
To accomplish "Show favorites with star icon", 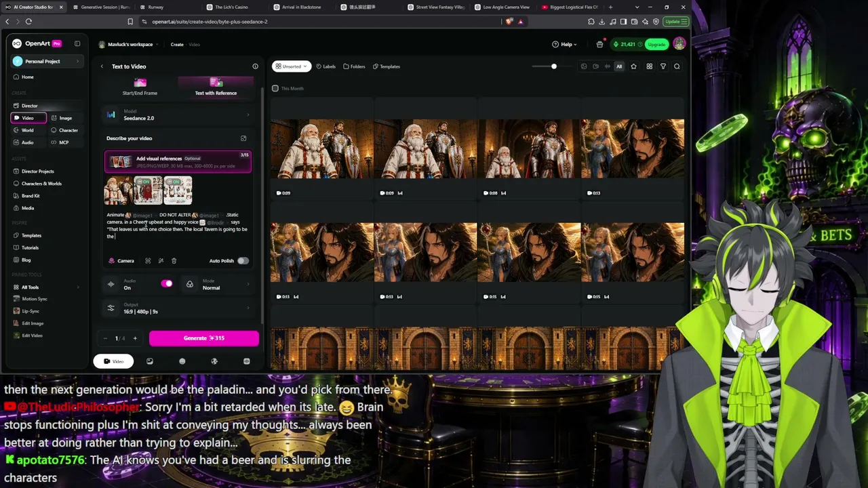I will coord(633,66).
